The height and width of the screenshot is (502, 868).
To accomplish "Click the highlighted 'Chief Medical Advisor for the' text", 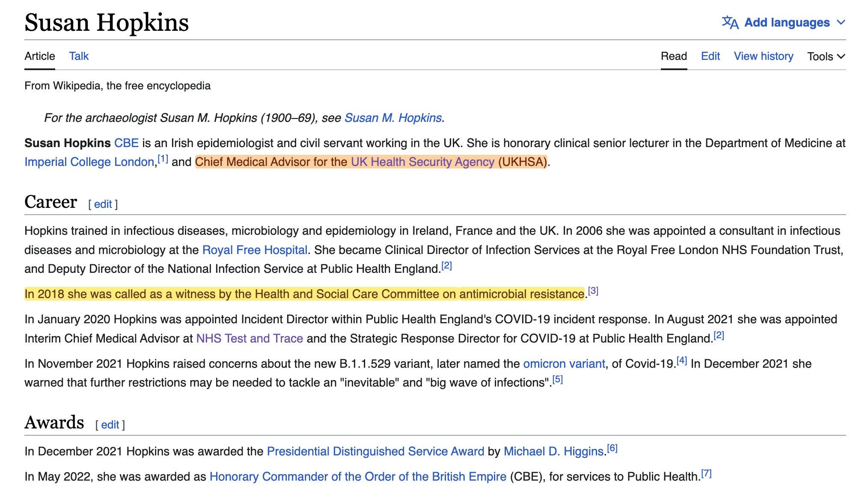I will coord(271,162).
